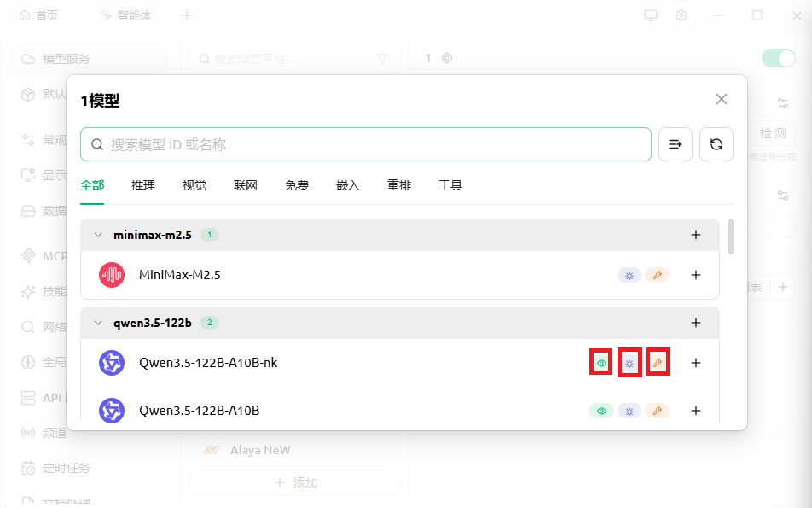Click the 添加 provider button
The image size is (812, 508).
point(295,482)
